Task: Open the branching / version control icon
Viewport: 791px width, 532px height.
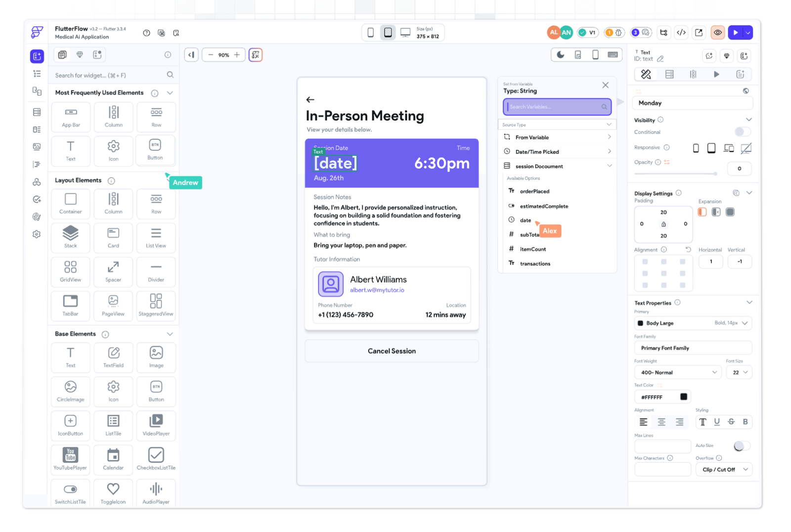Action: 663,32
